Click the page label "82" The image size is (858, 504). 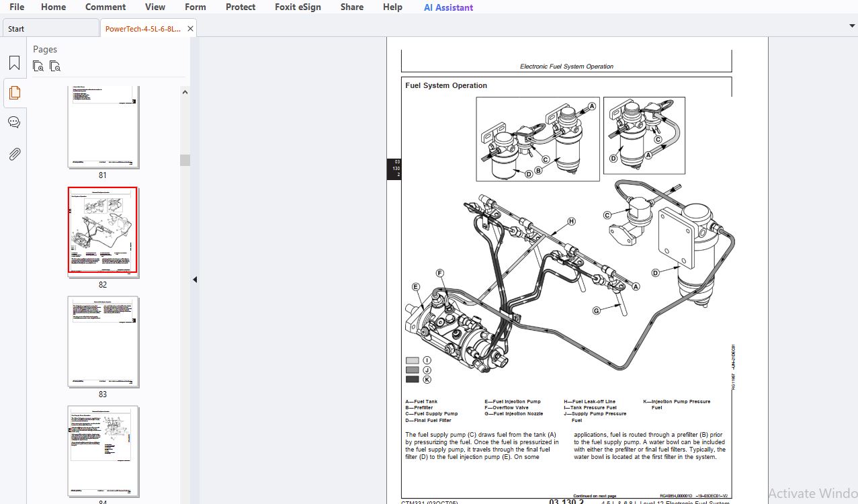coord(103,285)
